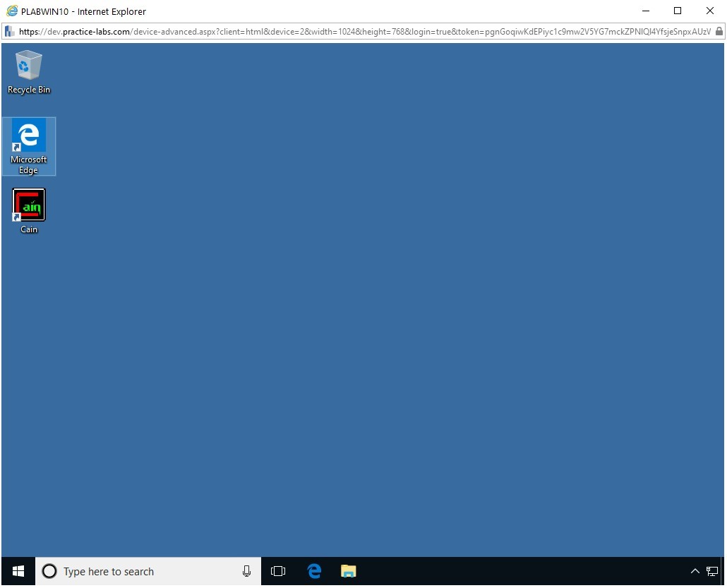Launch Edge from the taskbar

(x=313, y=571)
